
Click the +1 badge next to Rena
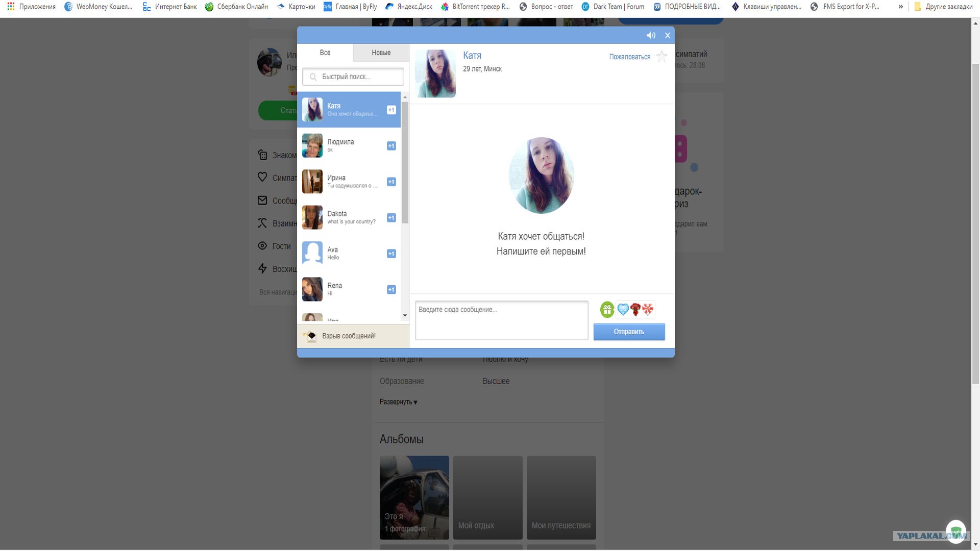(391, 290)
